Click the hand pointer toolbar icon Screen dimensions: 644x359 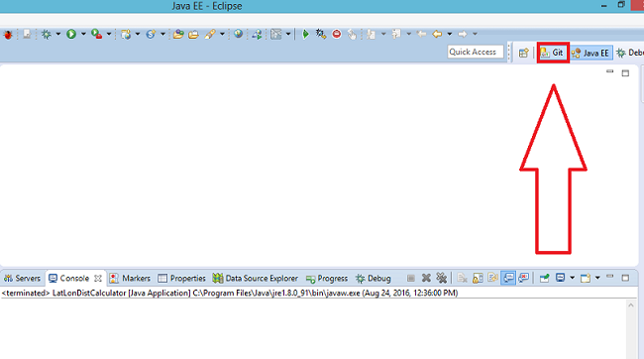(352, 34)
